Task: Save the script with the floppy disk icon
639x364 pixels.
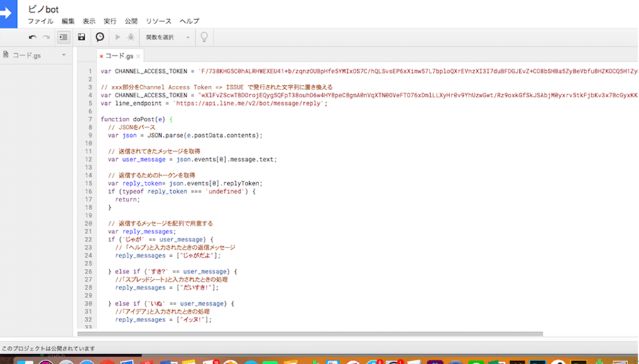Action: coord(82,37)
